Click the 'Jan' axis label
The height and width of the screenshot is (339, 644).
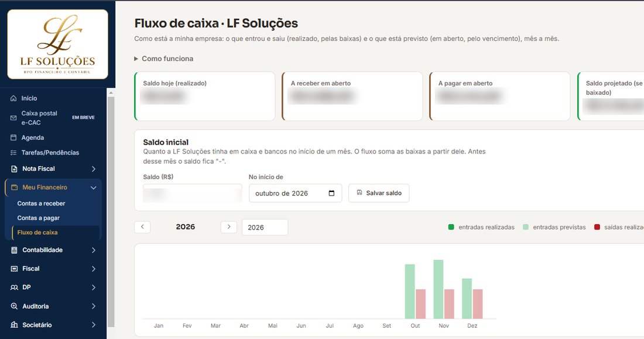point(159,326)
